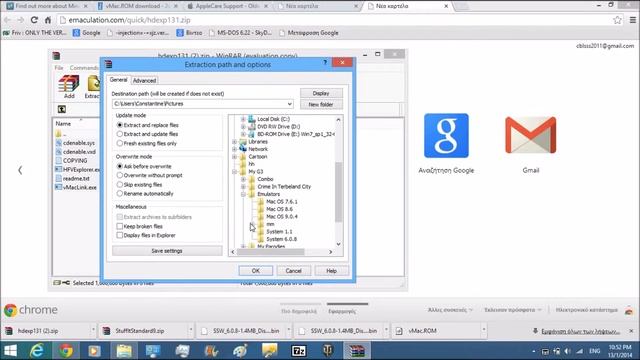Expand the Cartoon folder
Viewport: 640px width, 360px height.
(x=235, y=157)
